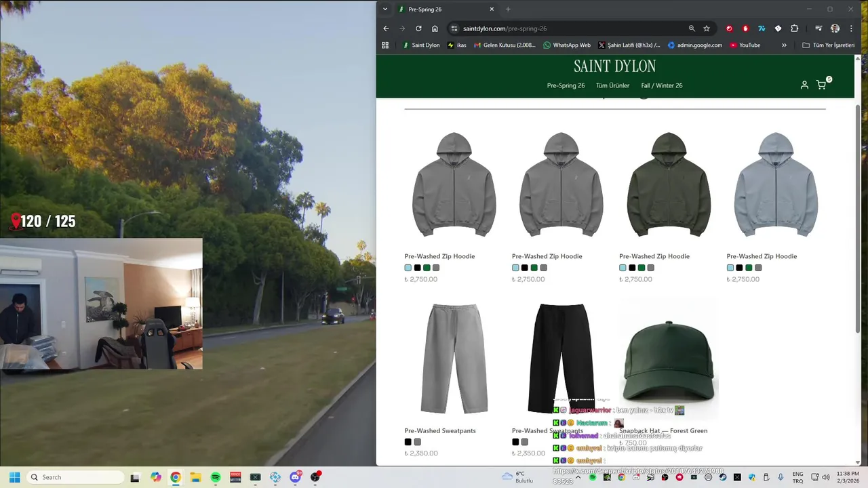Open Voicemeeter from the taskbar
Viewport: 868px width, 488px height.
point(235,477)
